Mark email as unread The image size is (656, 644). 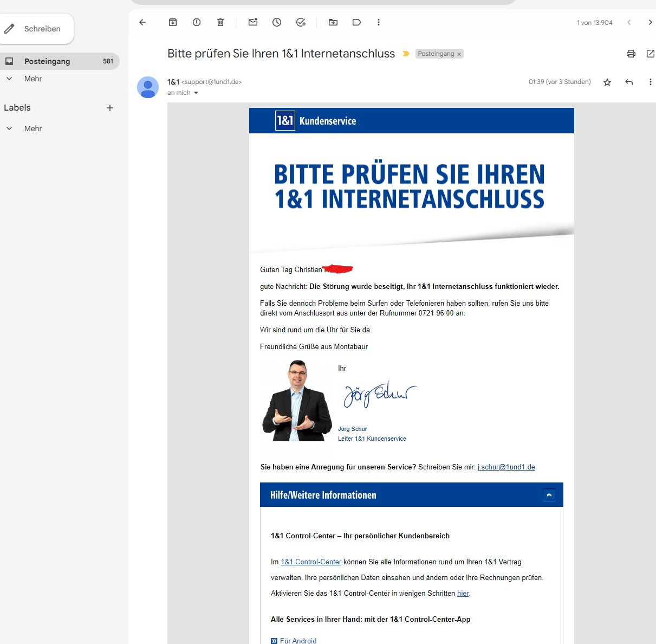click(x=253, y=22)
